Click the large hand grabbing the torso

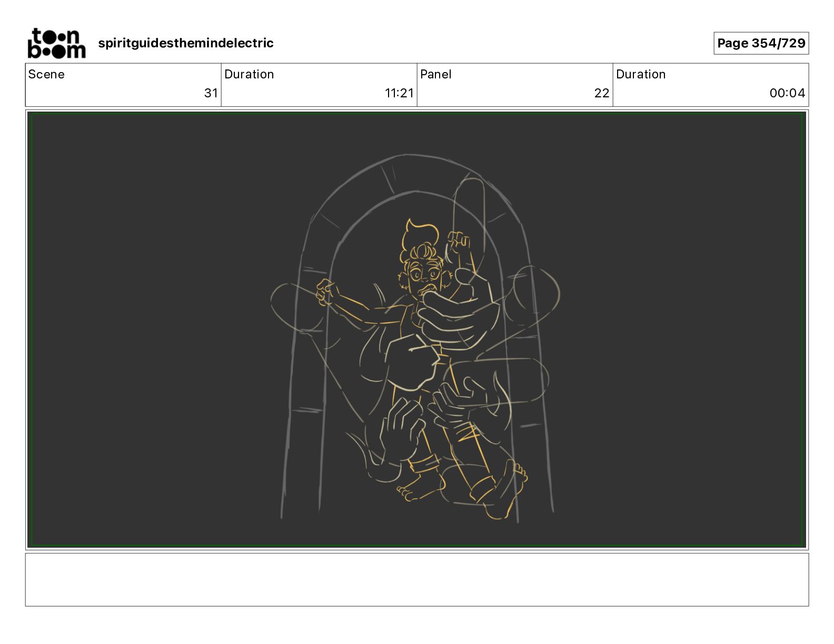459,314
